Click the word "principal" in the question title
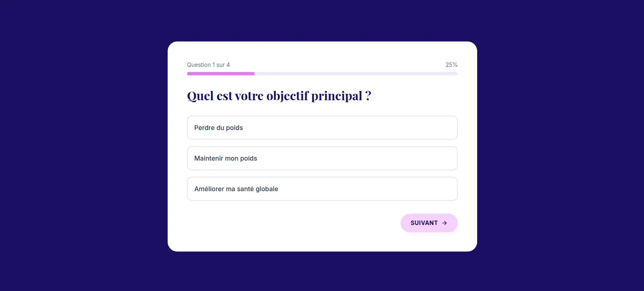Image resolution: width=644 pixels, height=291 pixels. click(x=337, y=96)
